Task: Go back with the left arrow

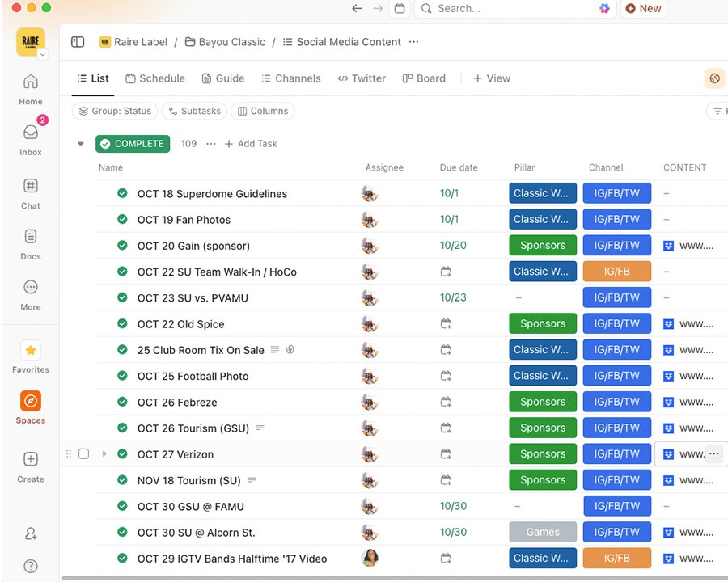Action: 357,8
